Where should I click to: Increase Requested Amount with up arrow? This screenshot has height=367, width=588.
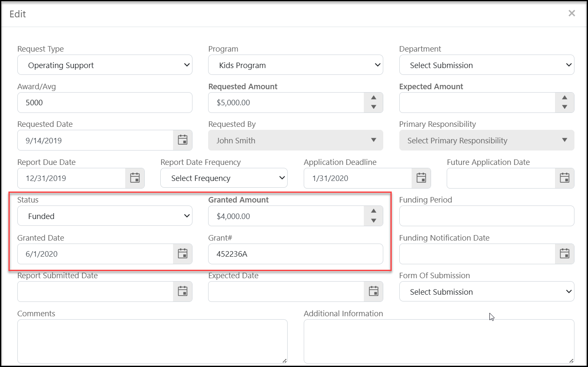coord(374,98)
